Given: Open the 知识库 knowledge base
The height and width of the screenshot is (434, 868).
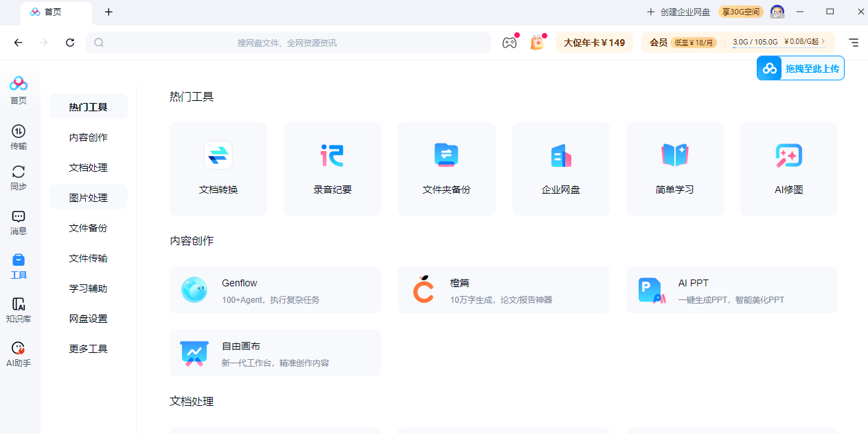Looking at the screenshot, I should [19, 310].
